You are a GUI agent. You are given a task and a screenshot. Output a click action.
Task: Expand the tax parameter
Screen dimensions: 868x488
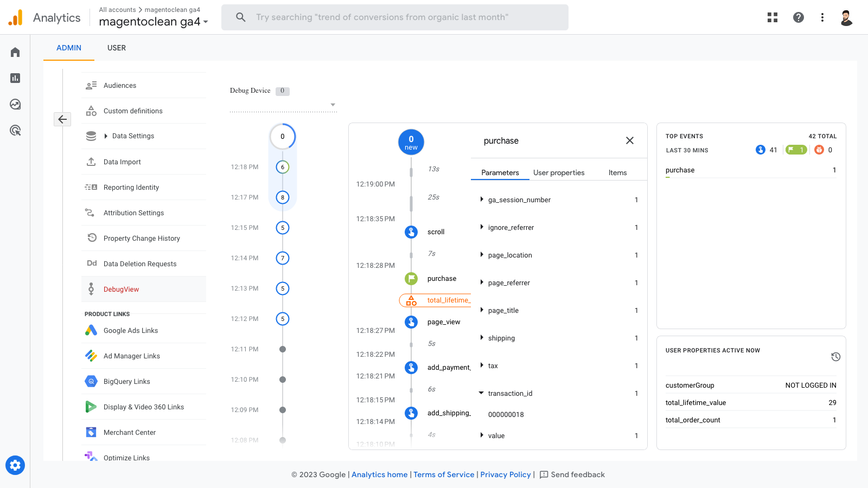click(482, 365)
